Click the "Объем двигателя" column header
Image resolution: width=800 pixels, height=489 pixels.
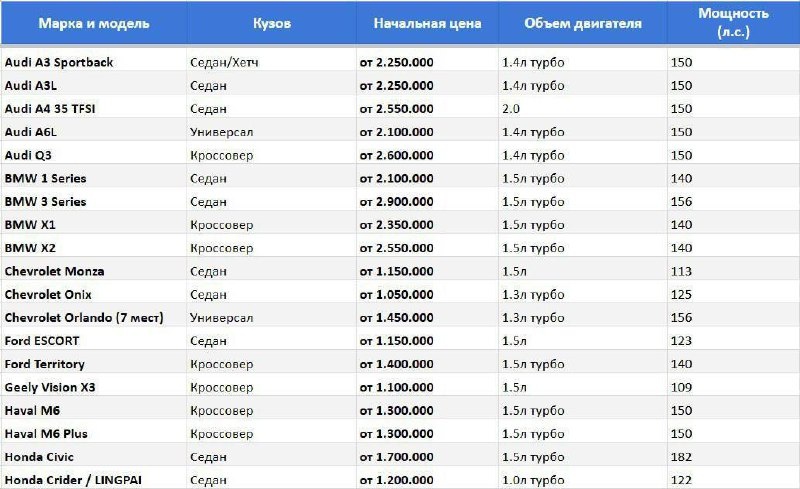[x=583, y=23]
